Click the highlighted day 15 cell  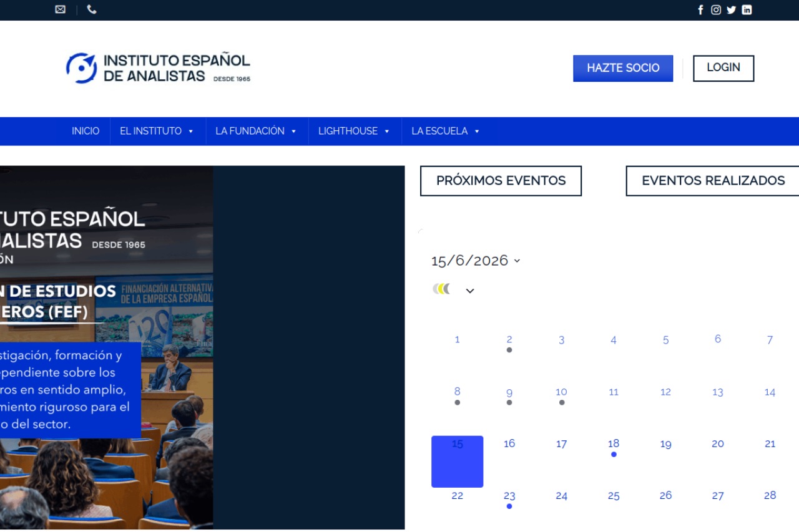point(458,462)
